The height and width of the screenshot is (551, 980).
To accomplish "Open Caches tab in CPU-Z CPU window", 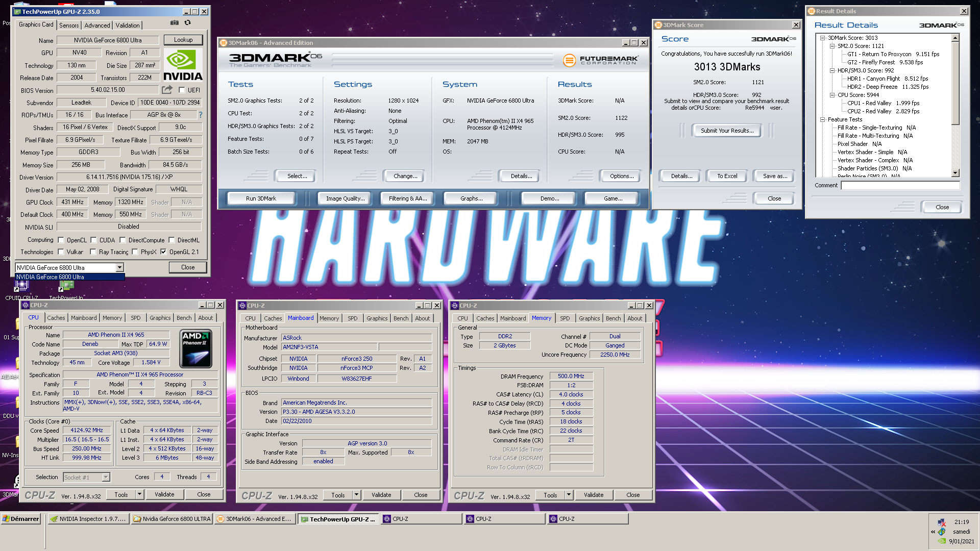I will [56, 318].
